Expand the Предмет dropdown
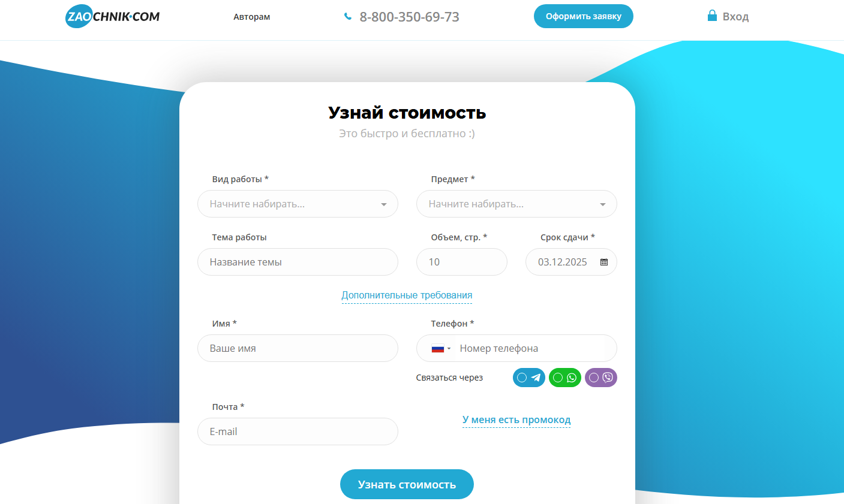 point(602,204)
